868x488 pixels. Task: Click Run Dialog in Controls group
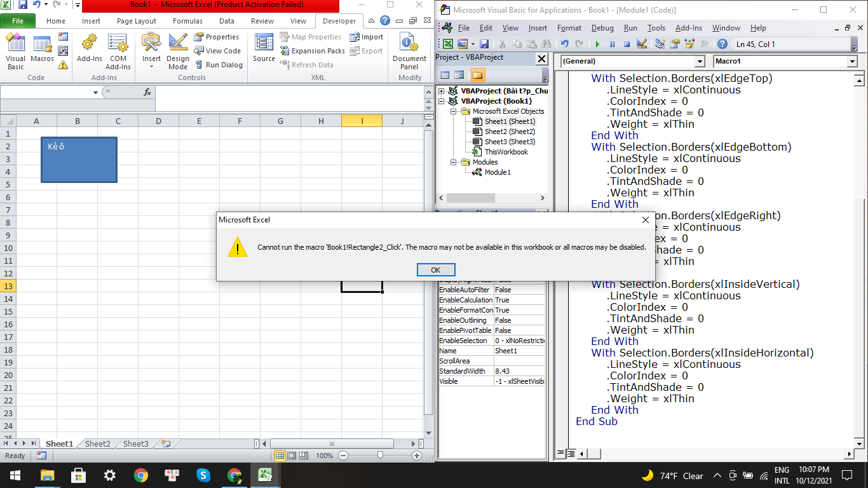(218, 65)
